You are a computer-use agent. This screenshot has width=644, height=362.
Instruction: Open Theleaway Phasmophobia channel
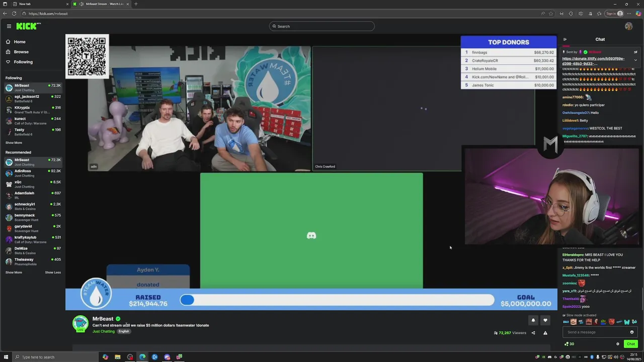point(33,261)
